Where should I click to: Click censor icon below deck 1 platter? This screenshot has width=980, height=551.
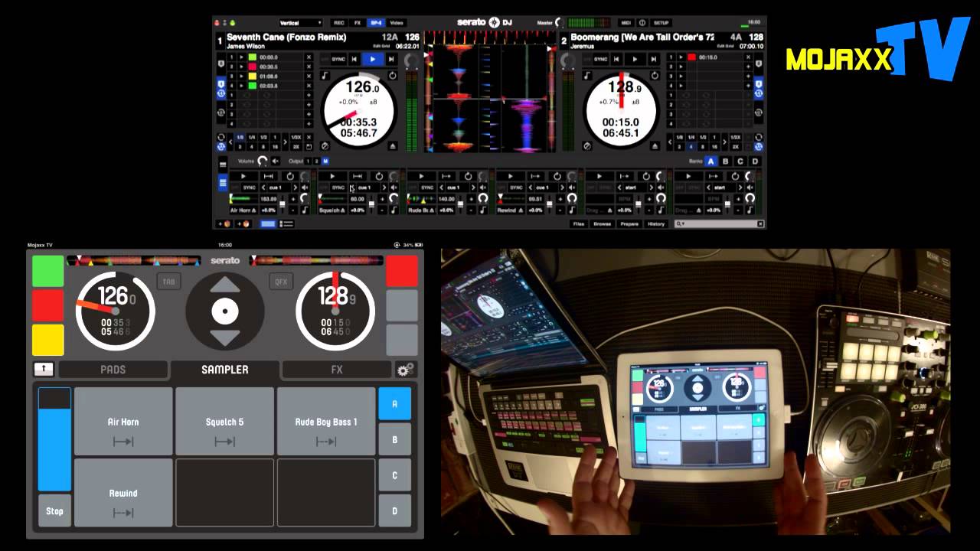(325, 145)
